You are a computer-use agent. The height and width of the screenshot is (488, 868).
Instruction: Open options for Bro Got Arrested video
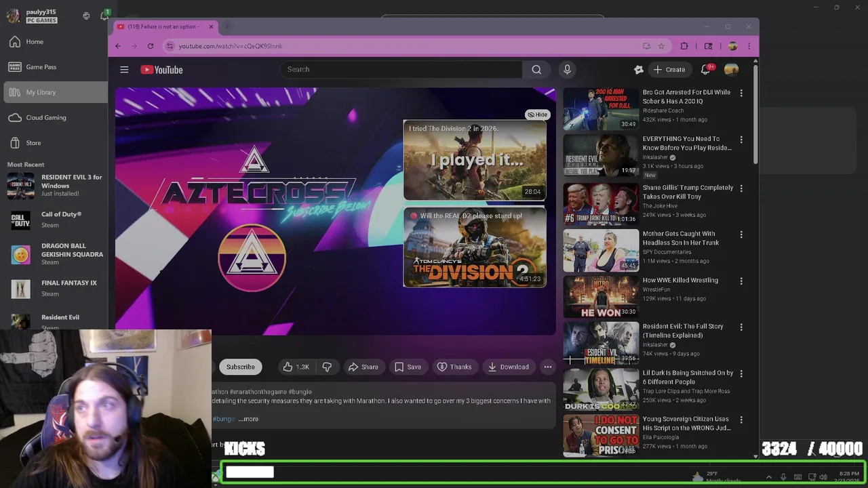(x=741, y=93)
